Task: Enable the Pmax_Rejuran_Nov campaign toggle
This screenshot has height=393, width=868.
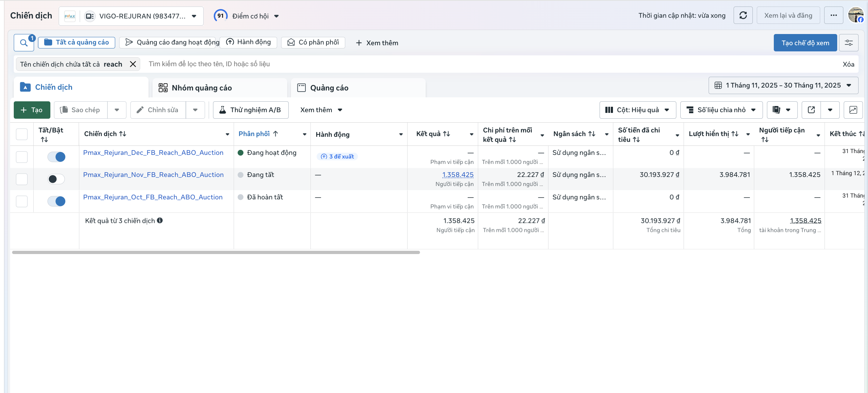Action: click(57, 179)
